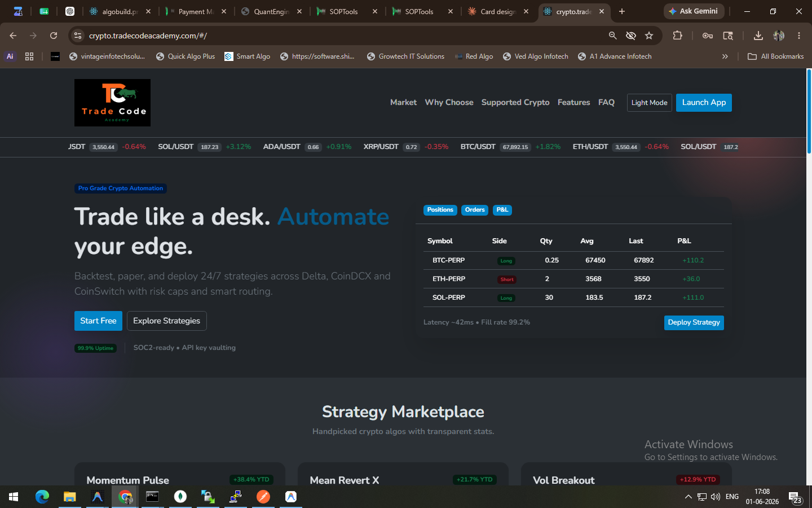812x508 pixels.
Task: Click the +110.2 P&L value
Action: tap(693, 260)
